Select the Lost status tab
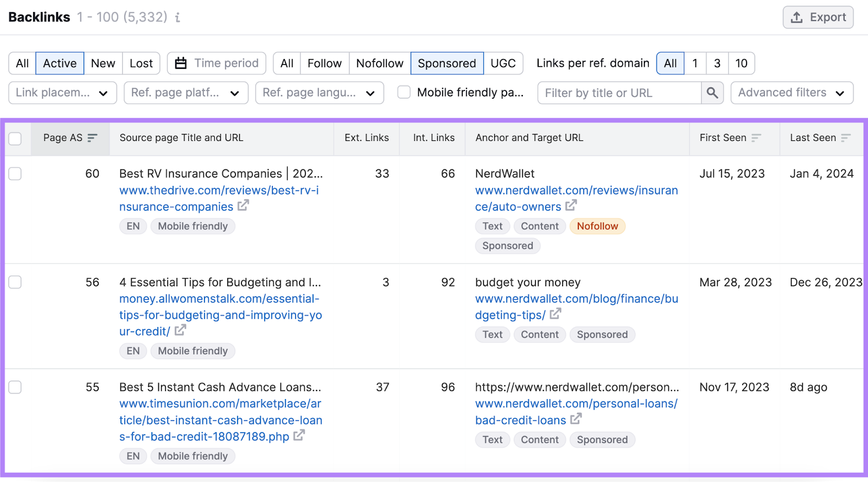The image size is (868, 482). point(141,63)
